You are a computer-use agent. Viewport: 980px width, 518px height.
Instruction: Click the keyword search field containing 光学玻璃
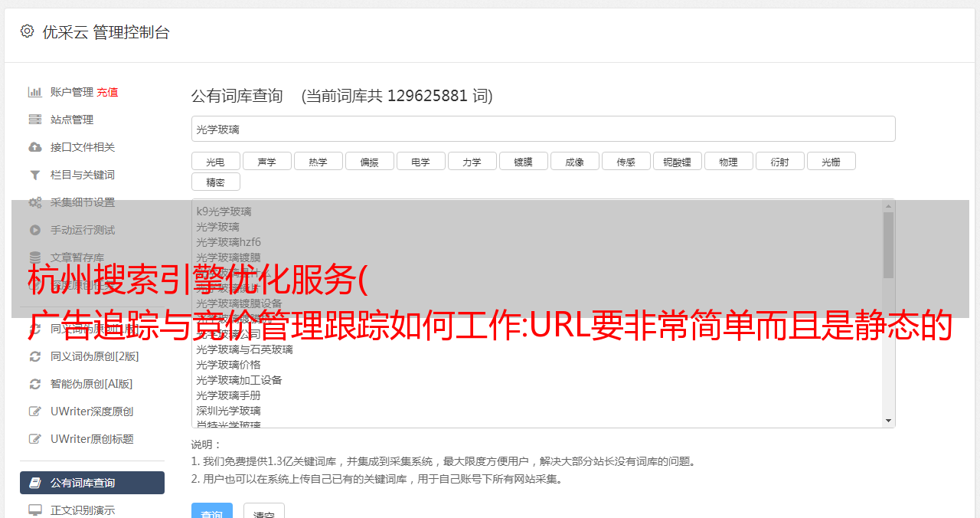543,129
